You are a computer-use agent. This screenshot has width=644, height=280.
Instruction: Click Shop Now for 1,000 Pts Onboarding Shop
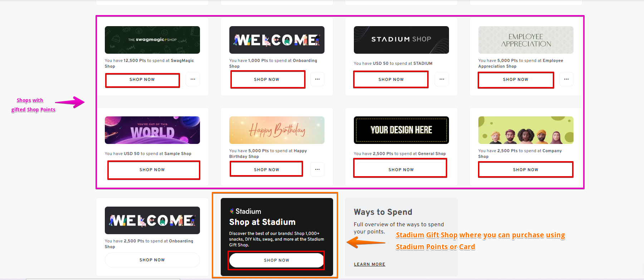[x=267, y=79]
